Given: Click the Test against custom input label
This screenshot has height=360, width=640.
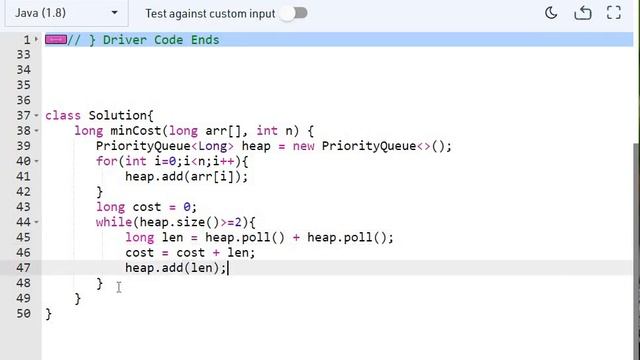Looking at the screenshot, I should tap(210, 13).
